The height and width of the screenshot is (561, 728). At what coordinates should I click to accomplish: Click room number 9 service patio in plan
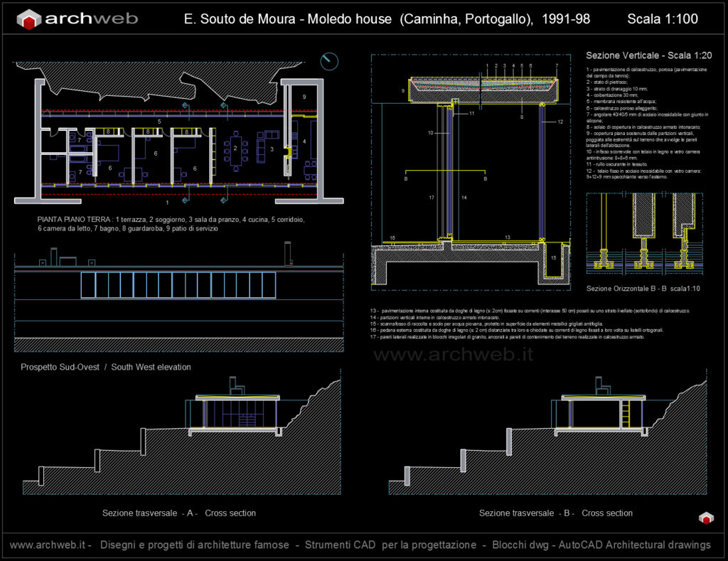304,96
